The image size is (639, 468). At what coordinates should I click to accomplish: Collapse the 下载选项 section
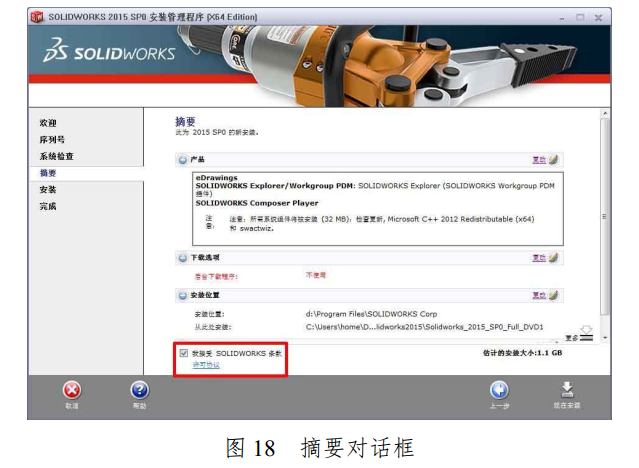(183, 258)
